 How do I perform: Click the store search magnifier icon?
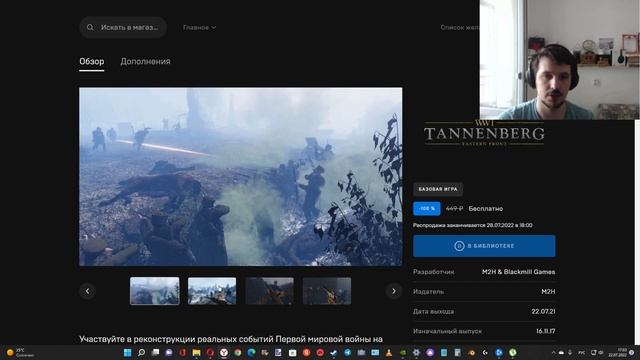(x=90, y=27)
